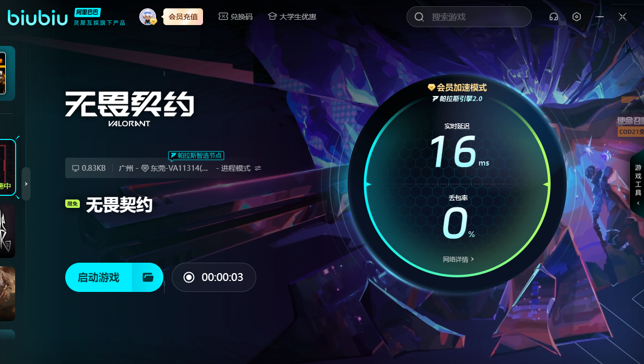Minimize the biubiu window
644x364 pixels.
click(600, 17)
